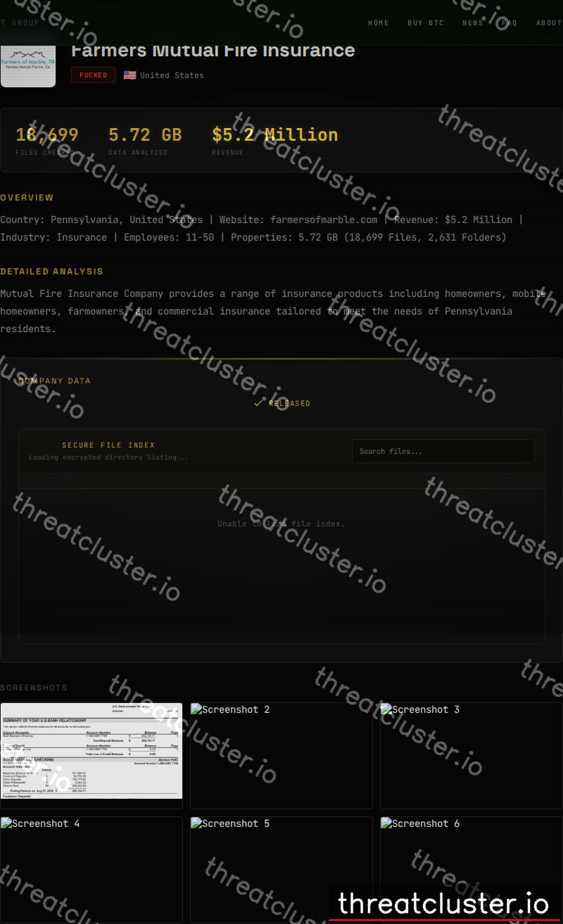The width and height of the screenshot is (563, 924).
Task: Open the HOME nav link
Action: click(x=378, y=23)
